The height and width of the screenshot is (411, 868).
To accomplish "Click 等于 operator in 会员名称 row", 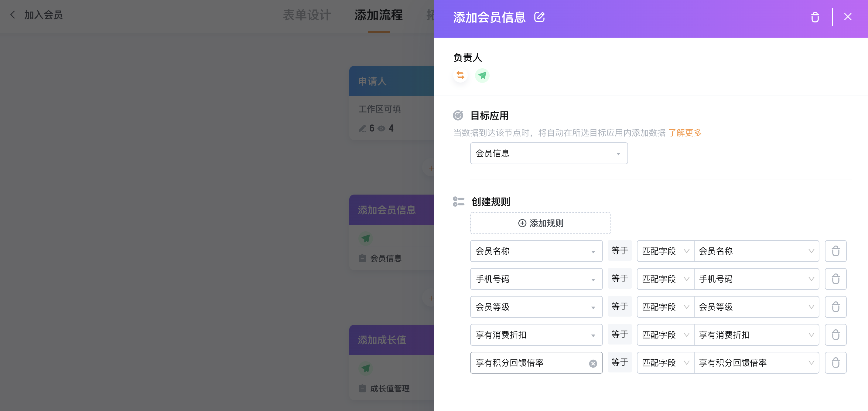I will point(620,251).
